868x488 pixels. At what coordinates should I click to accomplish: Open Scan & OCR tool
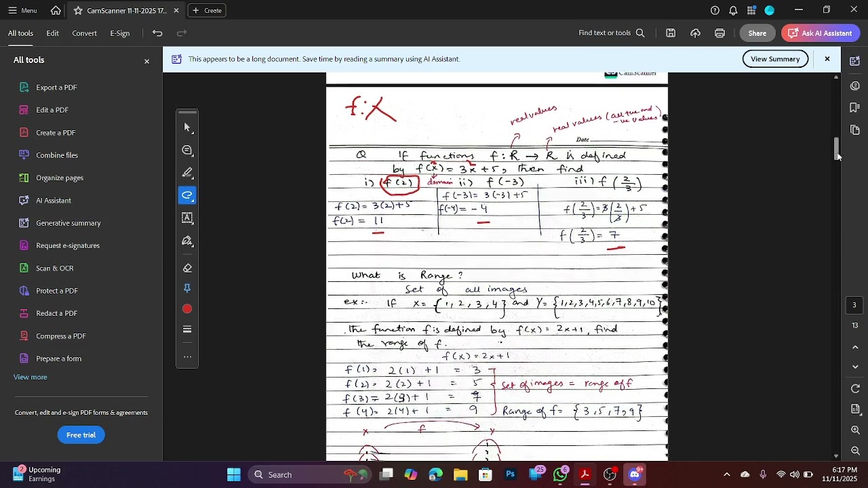pyautogui.click(x=54, y=268)
